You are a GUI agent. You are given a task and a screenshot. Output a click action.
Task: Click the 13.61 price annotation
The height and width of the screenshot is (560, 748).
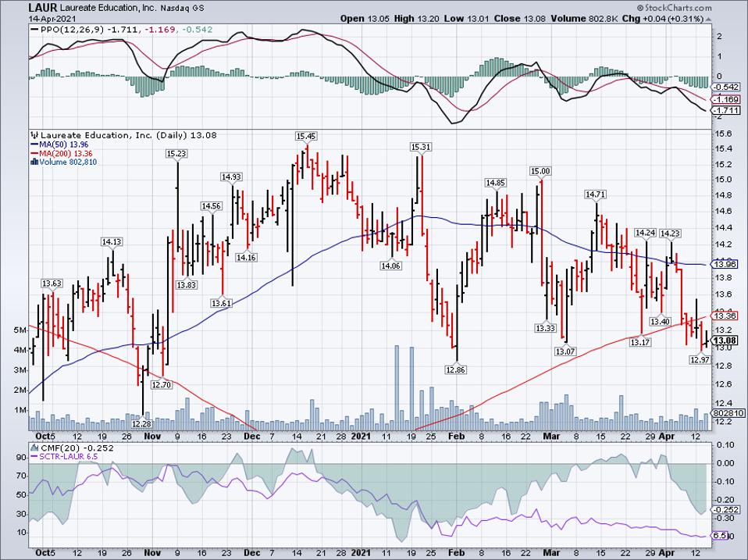tap(221, 303)
